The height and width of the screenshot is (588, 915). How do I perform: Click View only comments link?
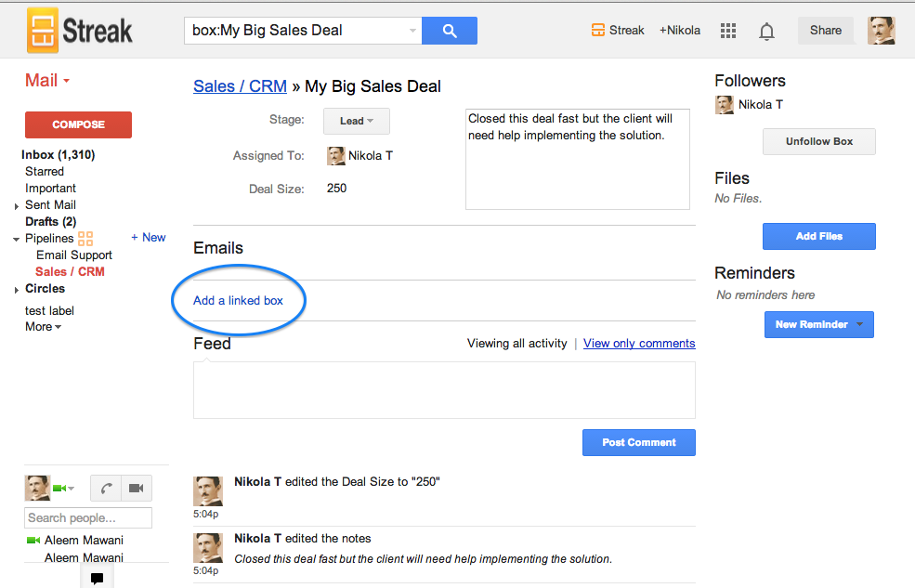[639, 344]
